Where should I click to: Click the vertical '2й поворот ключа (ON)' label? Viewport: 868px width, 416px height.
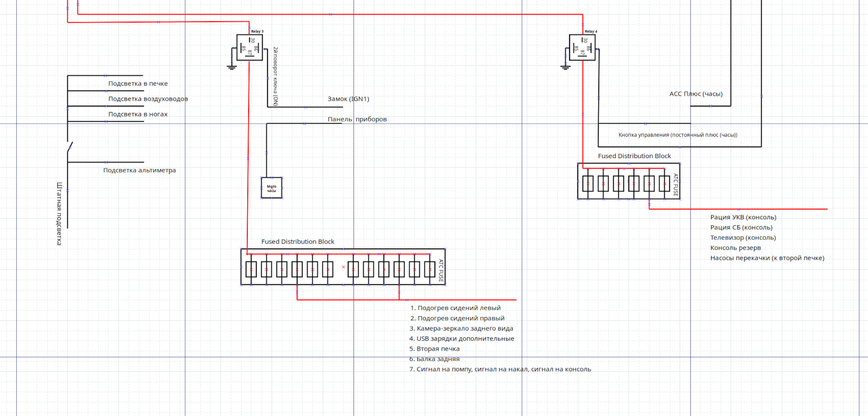click(275, 76)
